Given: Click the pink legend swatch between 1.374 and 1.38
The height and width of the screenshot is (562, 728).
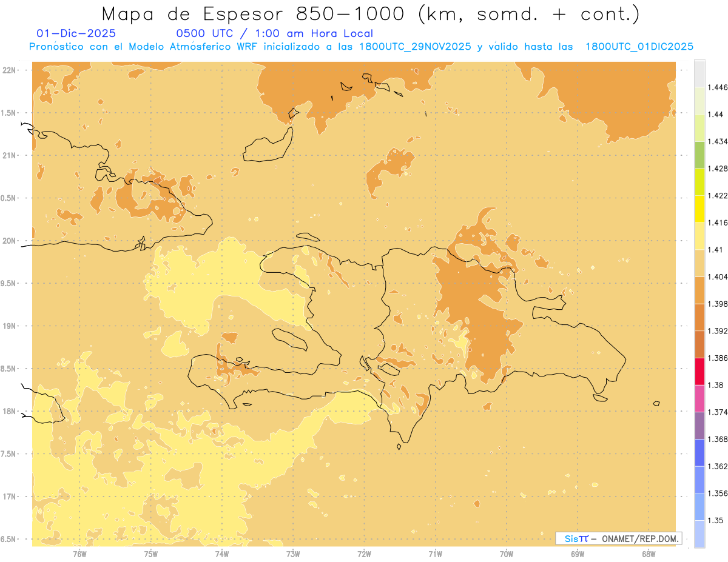Looking at the screenshot, I should point(699,398).
